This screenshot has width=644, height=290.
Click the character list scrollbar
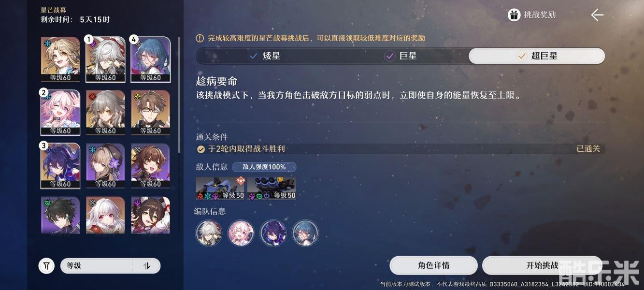(x=179, y=95)
